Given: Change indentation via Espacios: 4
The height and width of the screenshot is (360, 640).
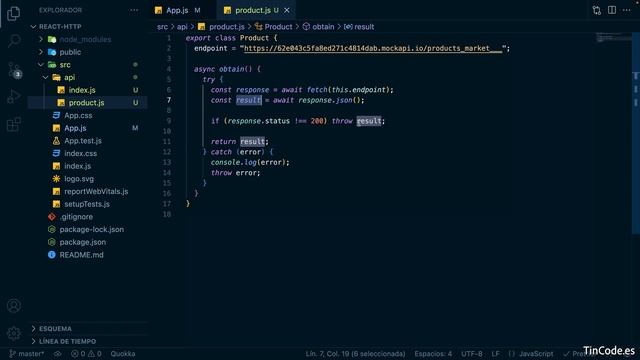Looking at the screenshot, I should (433, 354).
